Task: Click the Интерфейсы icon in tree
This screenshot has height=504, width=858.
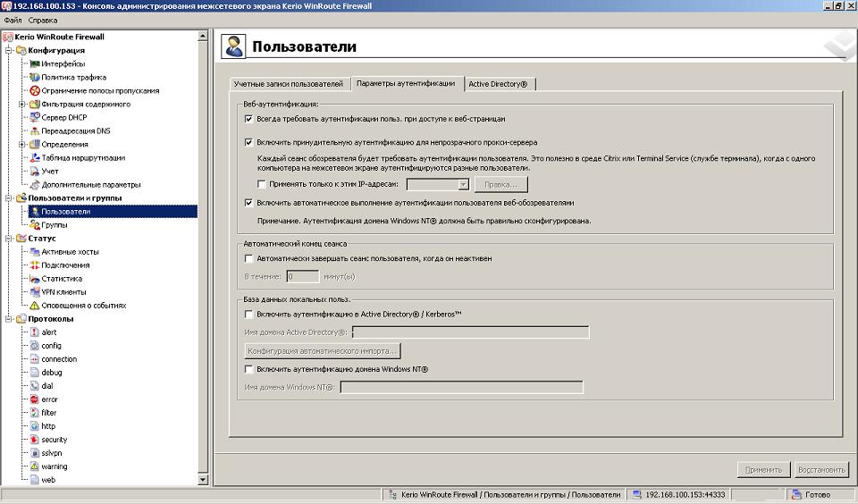Action: pyautogui.click(x=35, y=63)
